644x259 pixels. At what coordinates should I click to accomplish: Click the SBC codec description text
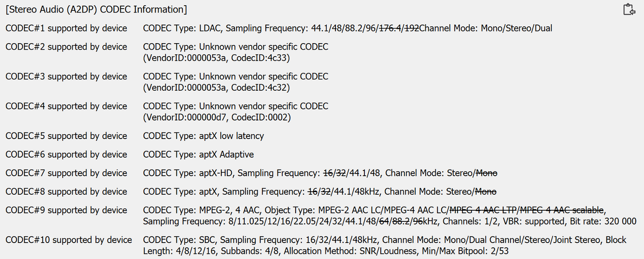(385, 245)
